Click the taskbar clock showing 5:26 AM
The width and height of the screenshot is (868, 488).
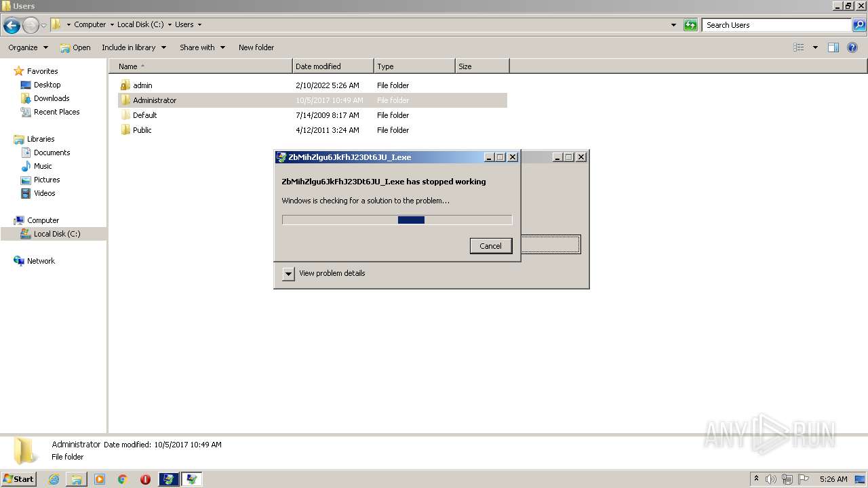click(x=833, y=479)
